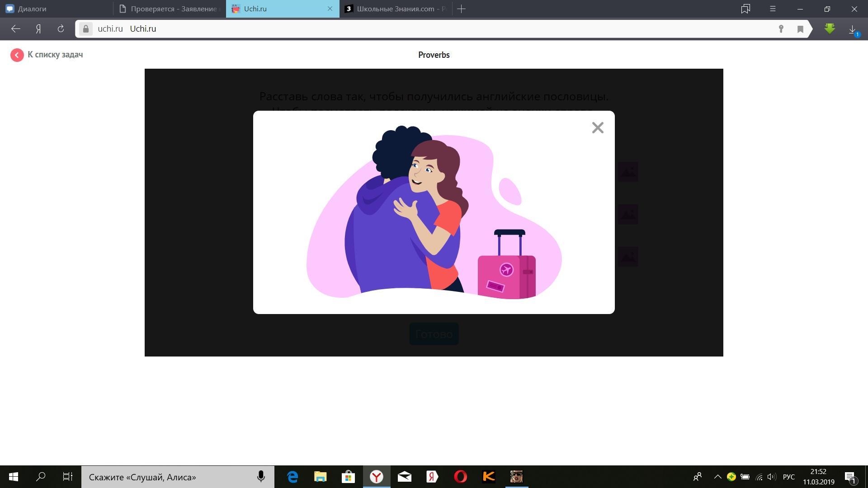This screenshot has height=488, width=868.
Task: Close the hugging illustration popup
Action: 598,128
